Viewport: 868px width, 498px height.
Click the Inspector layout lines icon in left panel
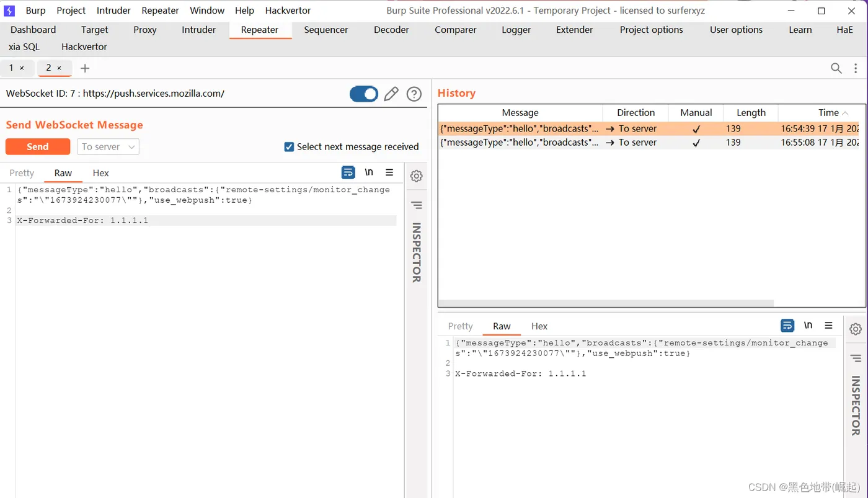click(417, 205)
